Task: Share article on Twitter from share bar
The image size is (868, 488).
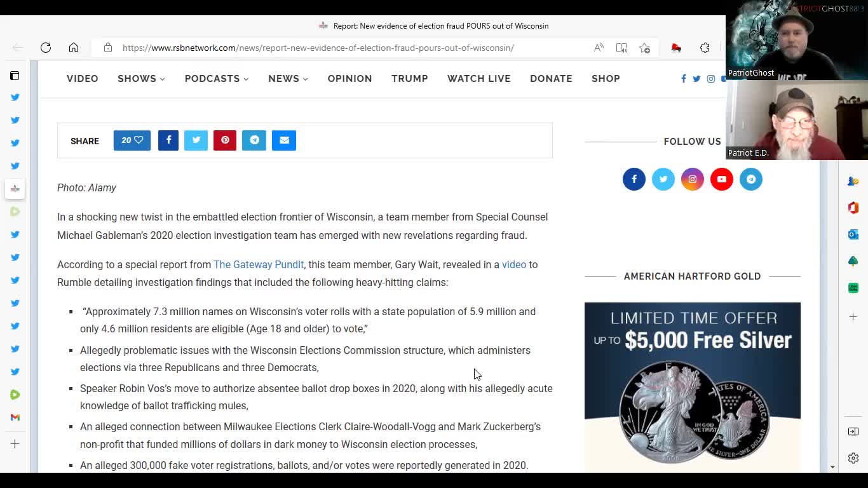Action: [x=196, y=140]
